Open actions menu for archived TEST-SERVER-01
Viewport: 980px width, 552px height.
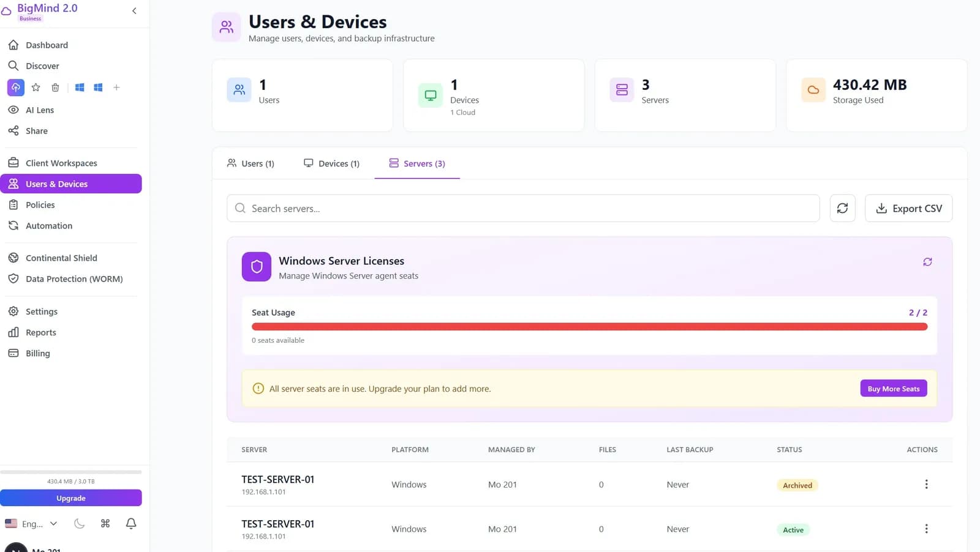coord(926,484)
